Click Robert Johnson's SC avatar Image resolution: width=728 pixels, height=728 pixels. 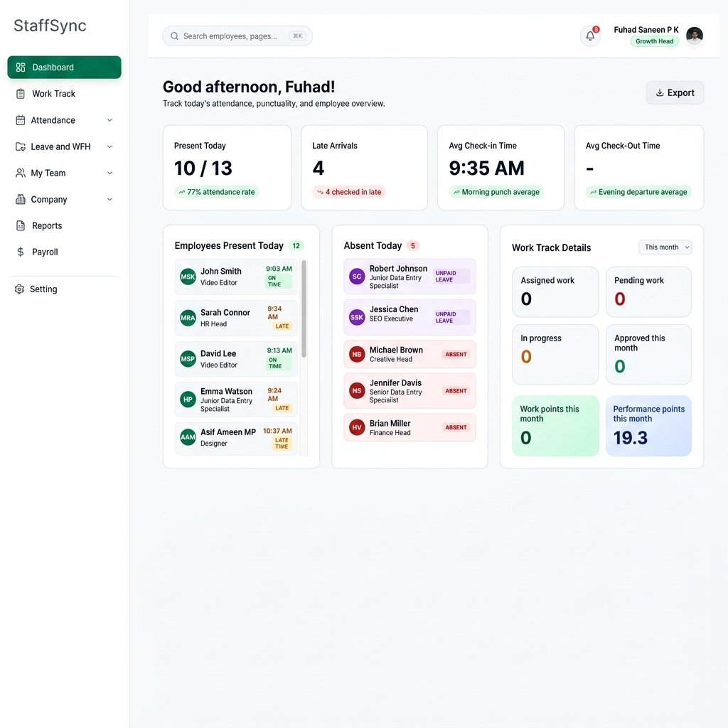point(357,277)
